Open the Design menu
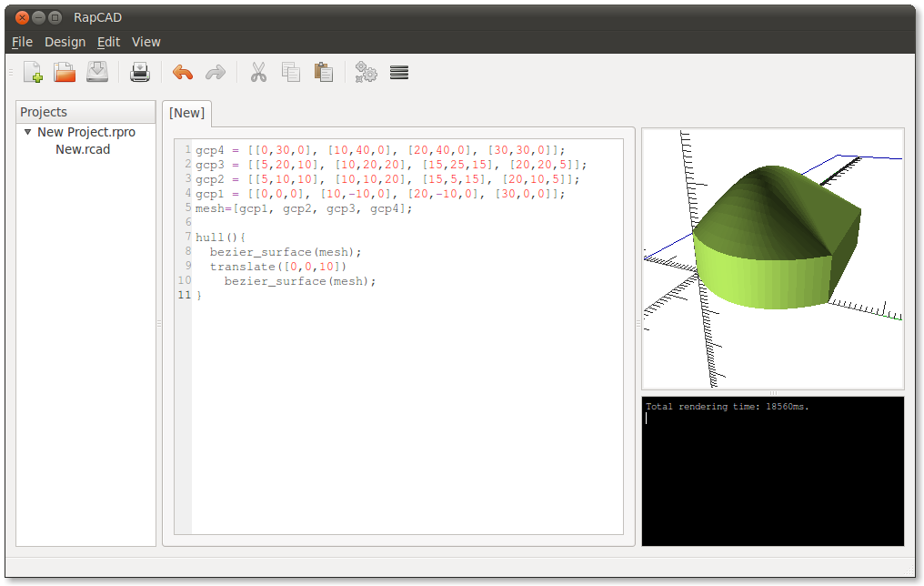 pyautogui.click(x=65, y=42)
